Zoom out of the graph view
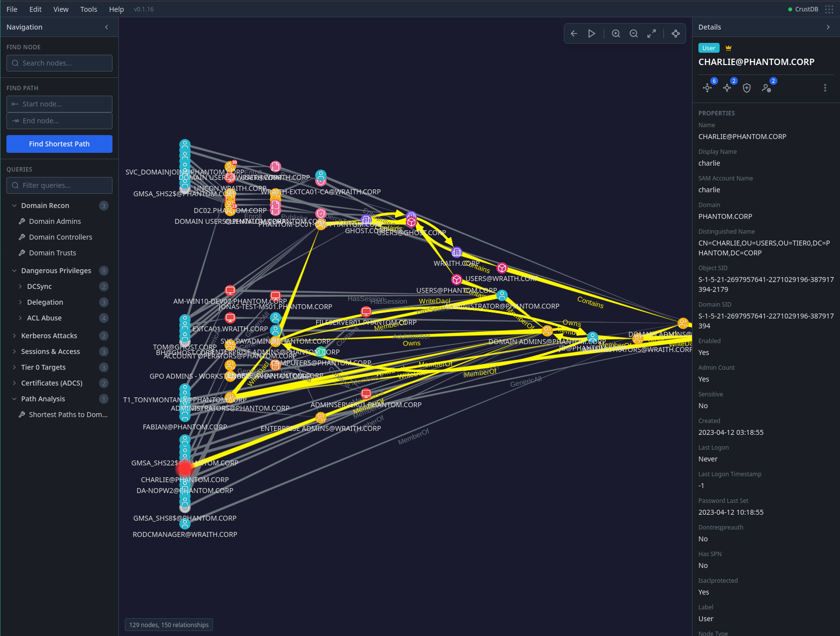840x636 pixels. click(633, 34)
